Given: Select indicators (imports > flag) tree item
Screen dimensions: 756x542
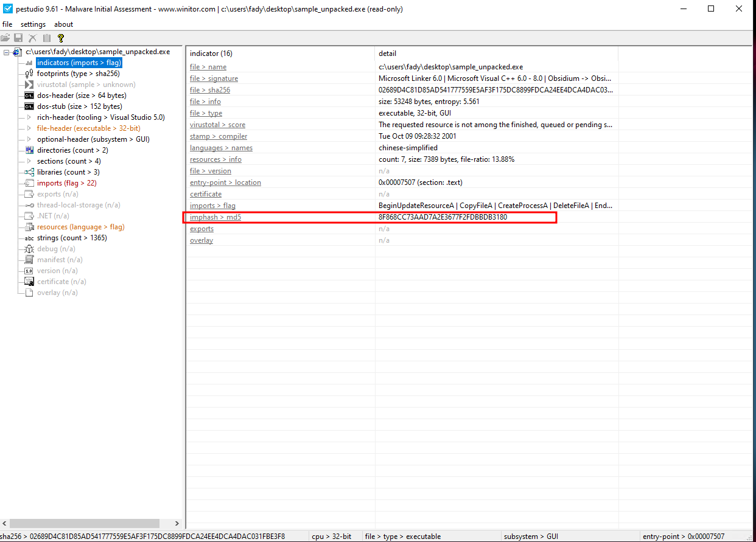Looking at the screenshot, I should [x=79, y=63].
